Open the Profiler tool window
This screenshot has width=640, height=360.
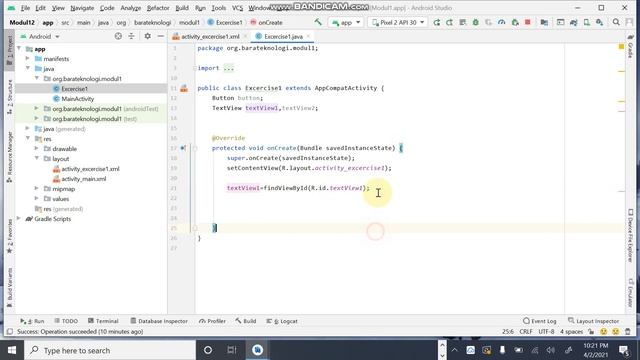(212, 321)
